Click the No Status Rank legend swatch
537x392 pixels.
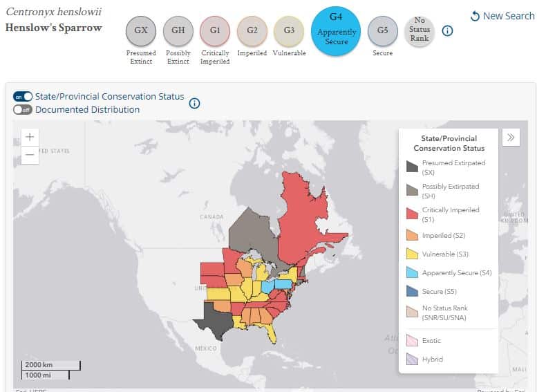(412, 312)
